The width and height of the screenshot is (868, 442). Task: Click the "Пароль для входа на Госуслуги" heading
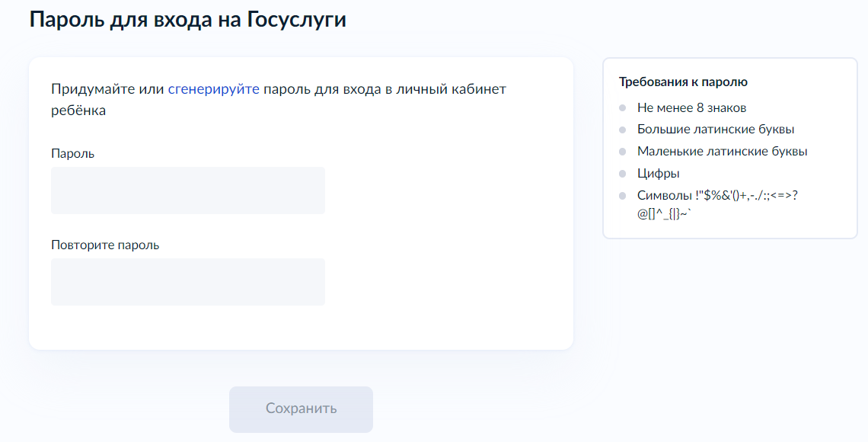pos(187,20)
